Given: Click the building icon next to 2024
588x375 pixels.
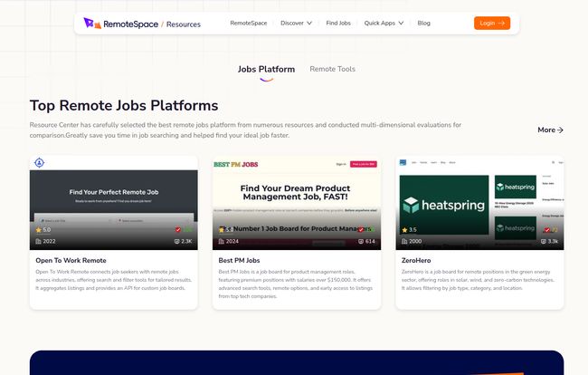Looking at the screenshot, I should click(222, 241).
